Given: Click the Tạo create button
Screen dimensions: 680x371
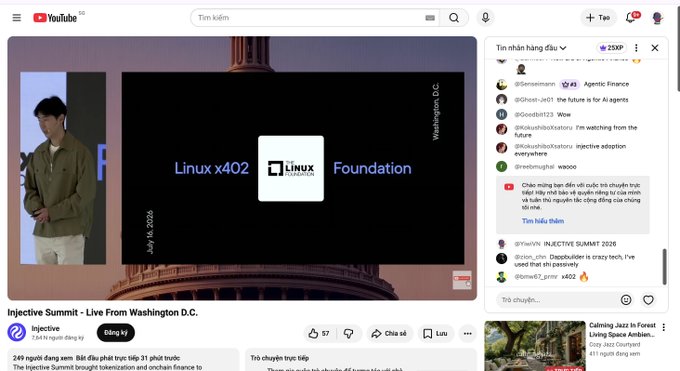Looking at the screenshot, I should (598, 18).
